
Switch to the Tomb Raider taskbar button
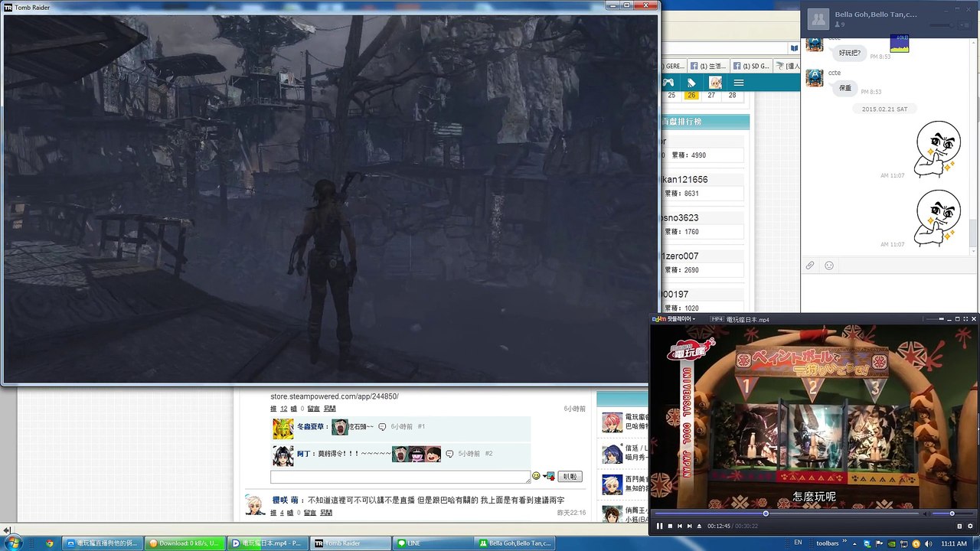[351, 543]
